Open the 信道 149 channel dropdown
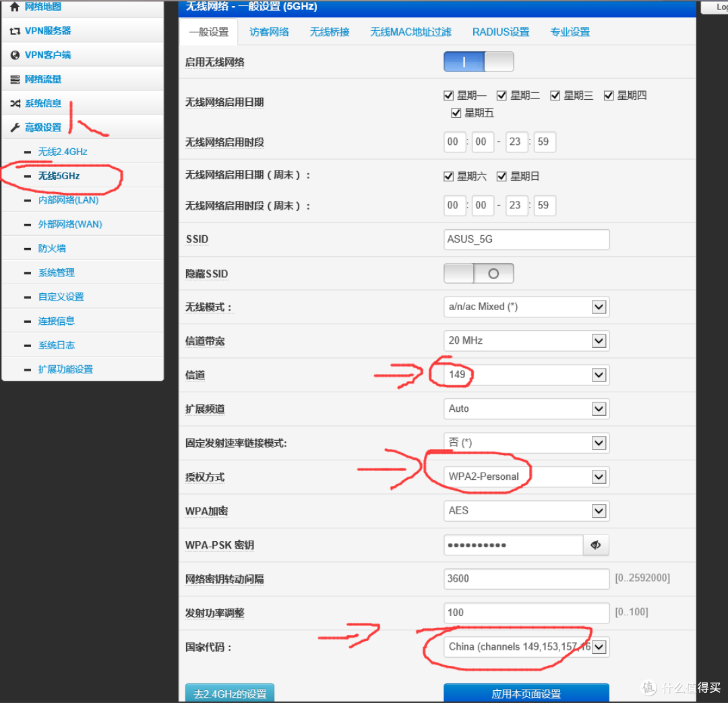The width and height of the screenshot is (728, 703). tap(526, 375)
